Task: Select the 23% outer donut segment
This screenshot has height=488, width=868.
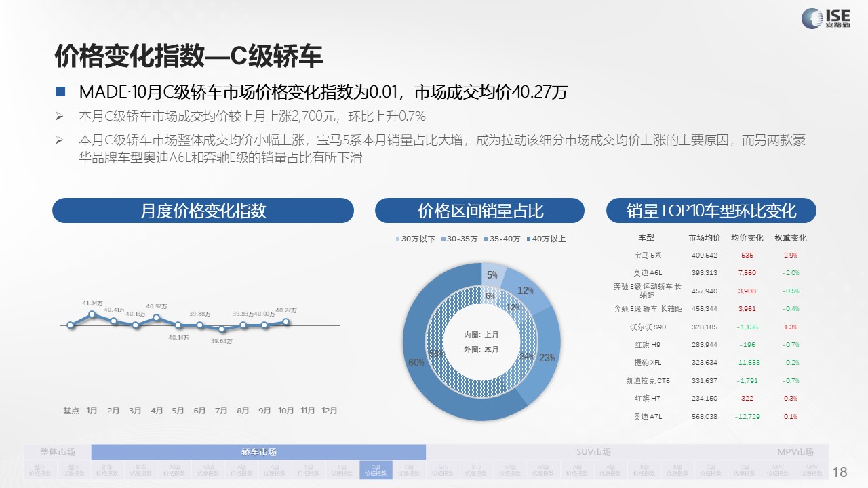Action: pyautogui.click(x=547, y=358)
